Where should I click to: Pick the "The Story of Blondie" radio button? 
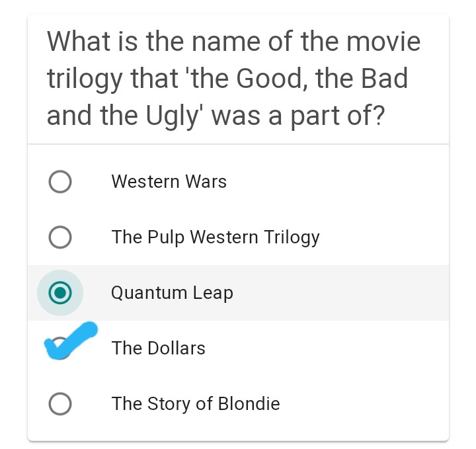coord(60,404)
